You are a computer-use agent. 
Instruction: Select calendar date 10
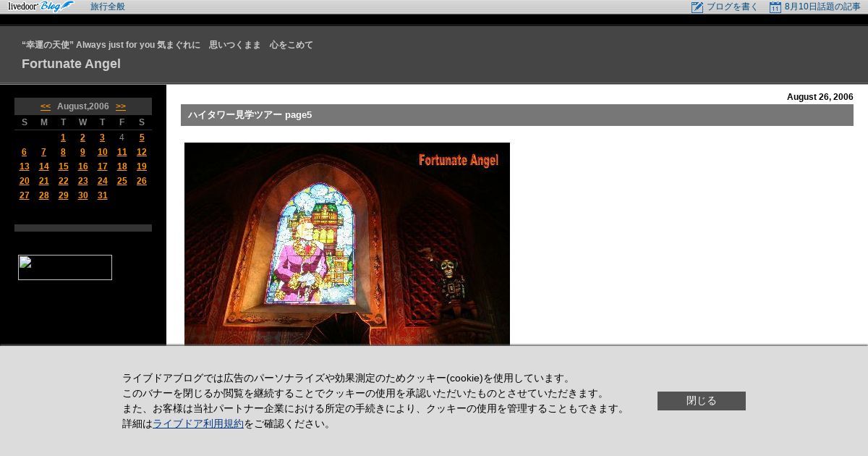(102, 152)
